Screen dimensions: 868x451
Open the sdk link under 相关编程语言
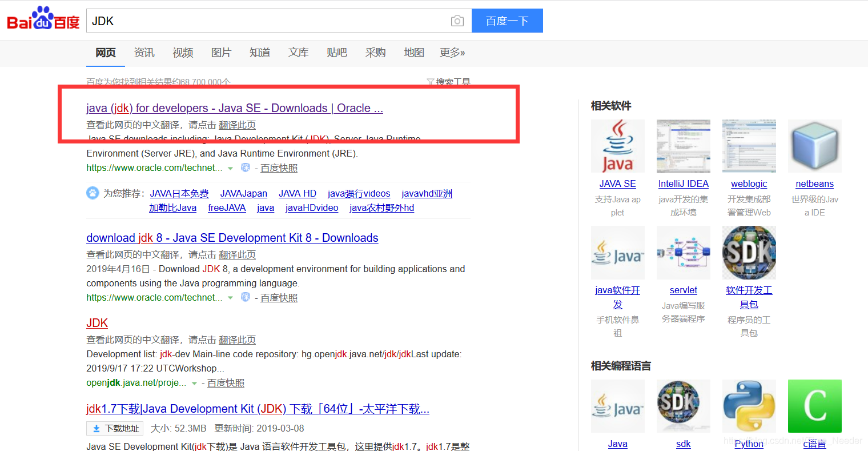click(x=684, y=444)
